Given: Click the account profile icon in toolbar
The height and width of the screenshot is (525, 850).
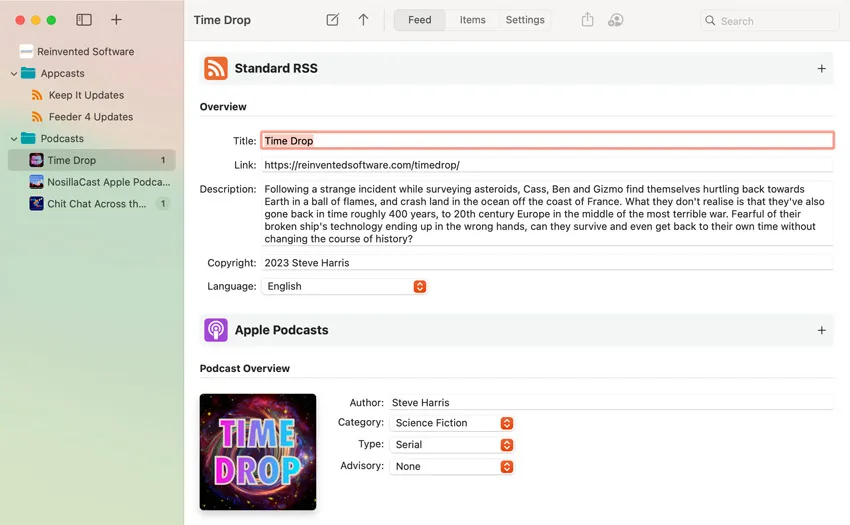Looking at the screenshot, I should click(615, 20).
